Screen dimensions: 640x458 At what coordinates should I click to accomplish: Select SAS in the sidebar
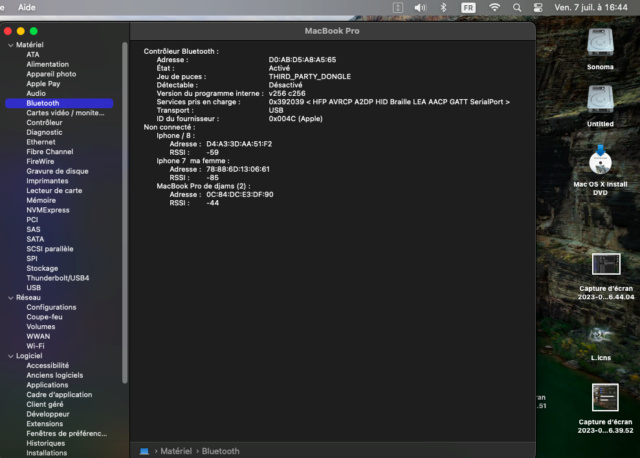coord(33,229)
